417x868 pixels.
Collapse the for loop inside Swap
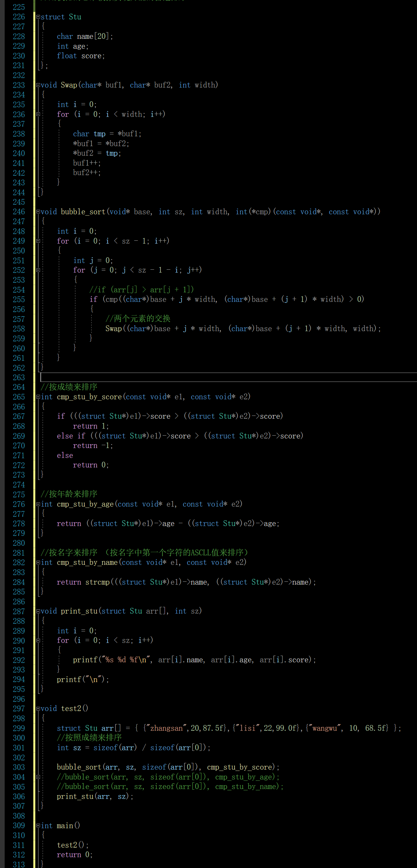[x=38, y=114]
